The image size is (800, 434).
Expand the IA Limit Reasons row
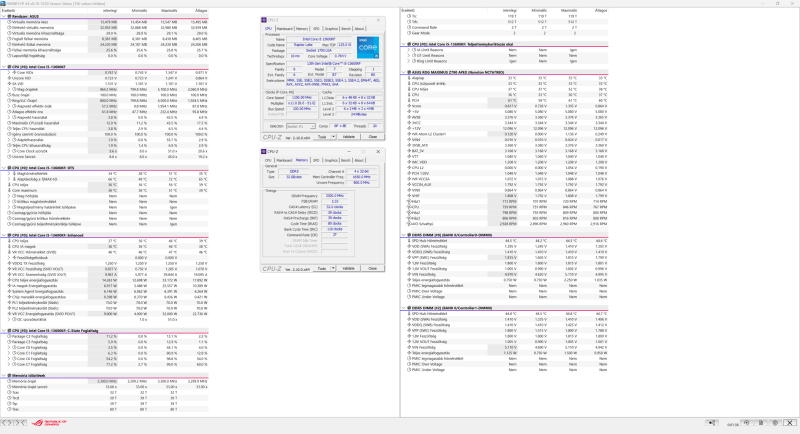pyautogui.click(x=409, y=50)
